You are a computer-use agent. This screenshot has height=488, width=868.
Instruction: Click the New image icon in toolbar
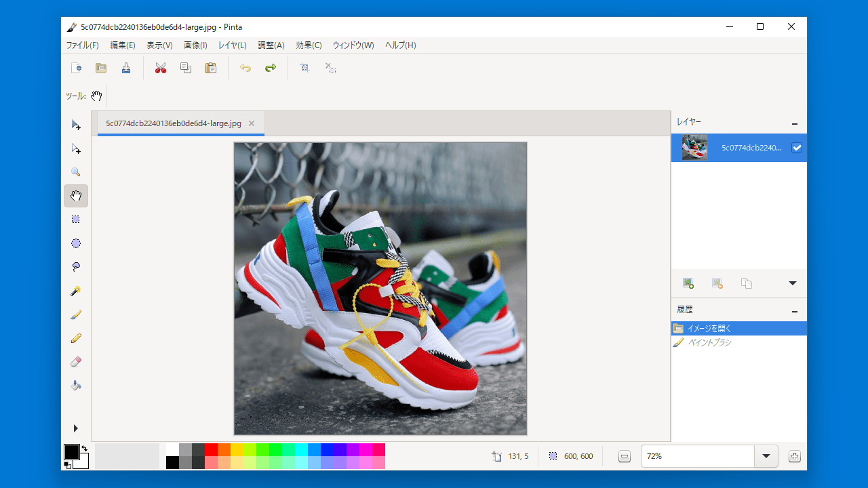(x=76, y=68)
